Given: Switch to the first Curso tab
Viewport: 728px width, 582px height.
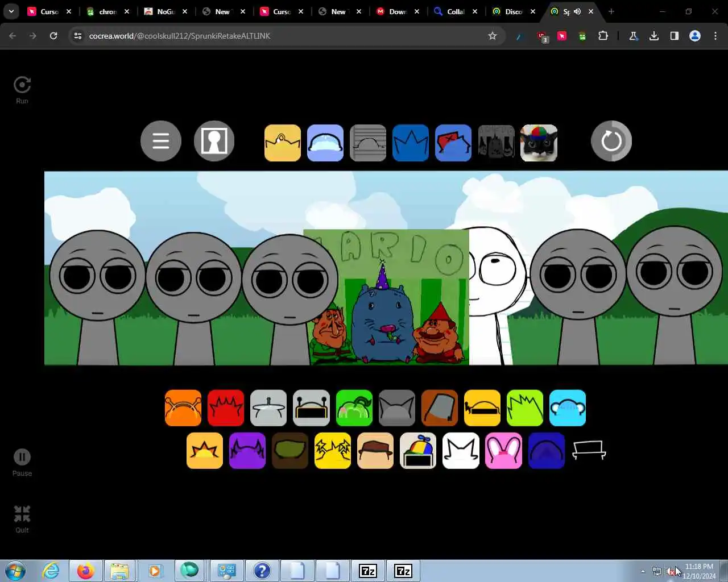Looking at the screenshot, I should pyautogui.click(x=49, y=11).
